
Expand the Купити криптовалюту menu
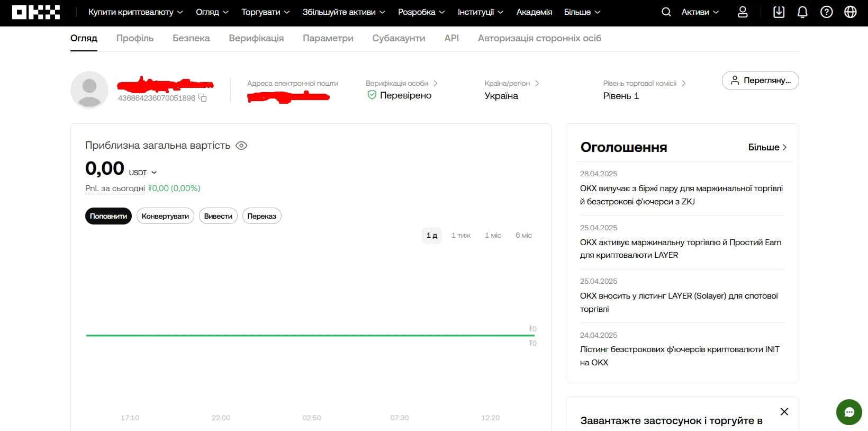click(x=135, y=12)
